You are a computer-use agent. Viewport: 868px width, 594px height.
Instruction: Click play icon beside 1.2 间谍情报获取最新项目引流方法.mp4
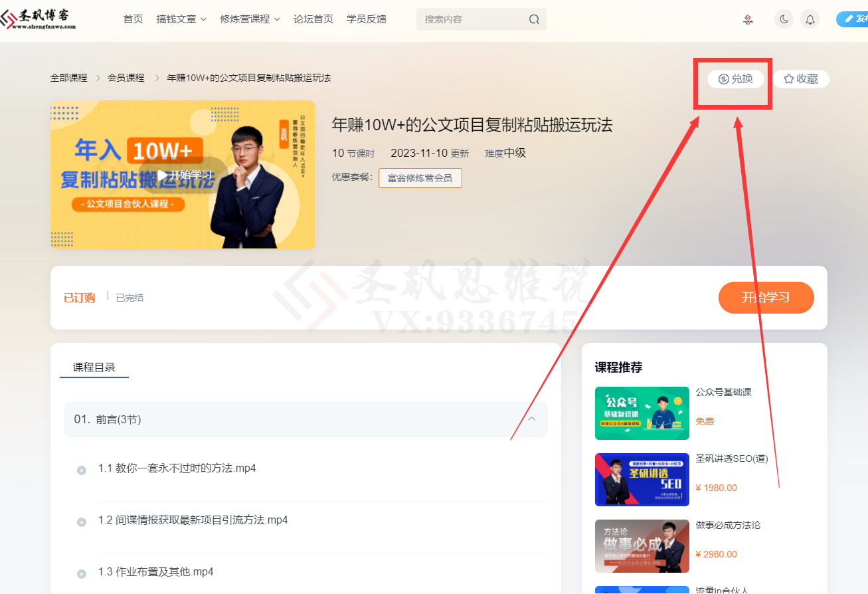tap(82, 522)
